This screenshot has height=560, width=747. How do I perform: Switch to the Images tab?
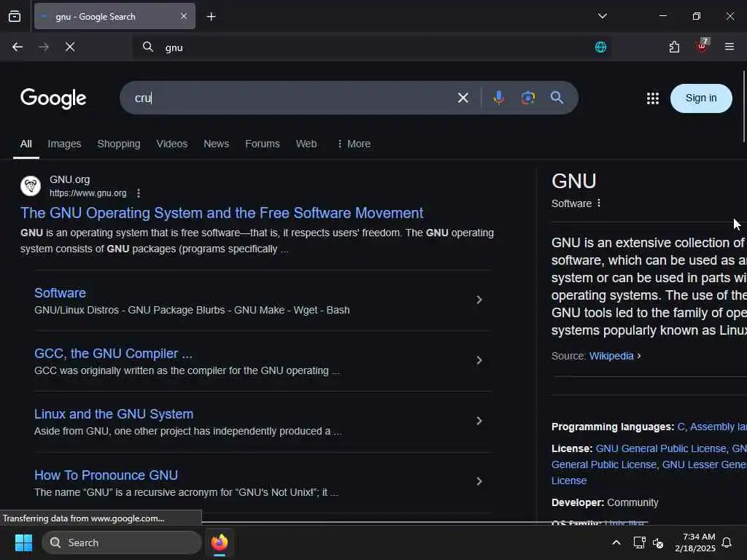click(x=64, y=144)
